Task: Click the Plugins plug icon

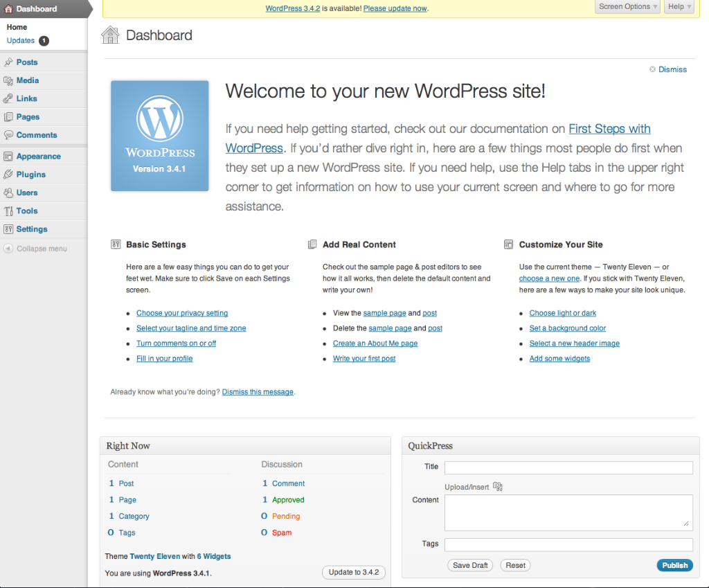Action: click(8, 174)
